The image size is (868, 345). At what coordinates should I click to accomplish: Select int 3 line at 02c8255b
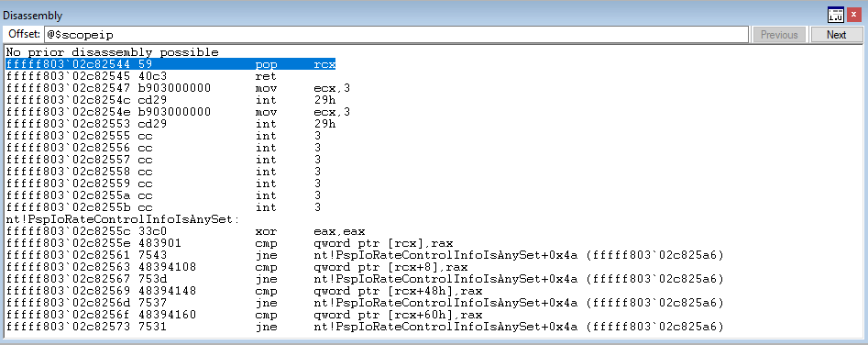(x=163, y=207)
